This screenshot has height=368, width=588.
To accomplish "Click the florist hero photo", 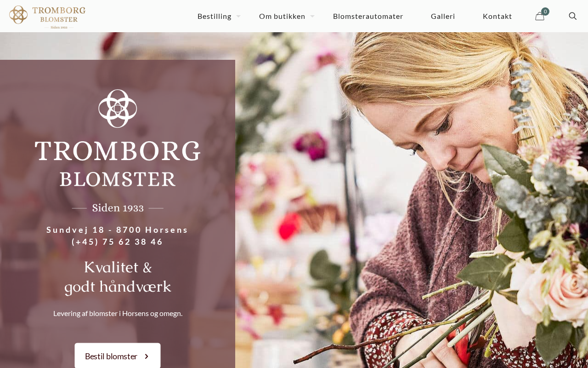I will 412,200.
